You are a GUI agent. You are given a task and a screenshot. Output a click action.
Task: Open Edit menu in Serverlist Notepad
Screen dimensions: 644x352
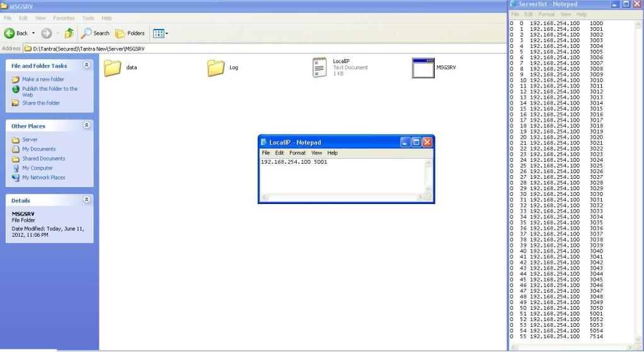tap(529, 14)
